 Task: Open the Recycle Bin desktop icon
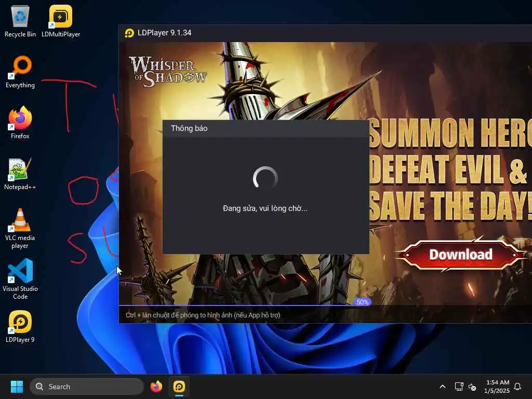tap(20, 21)
